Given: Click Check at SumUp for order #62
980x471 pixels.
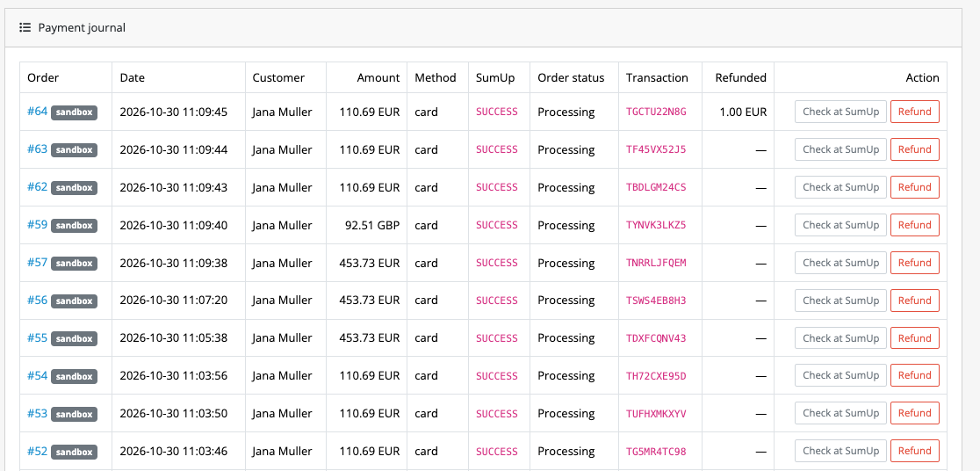Looking at the screenshot, I should 840,188.
